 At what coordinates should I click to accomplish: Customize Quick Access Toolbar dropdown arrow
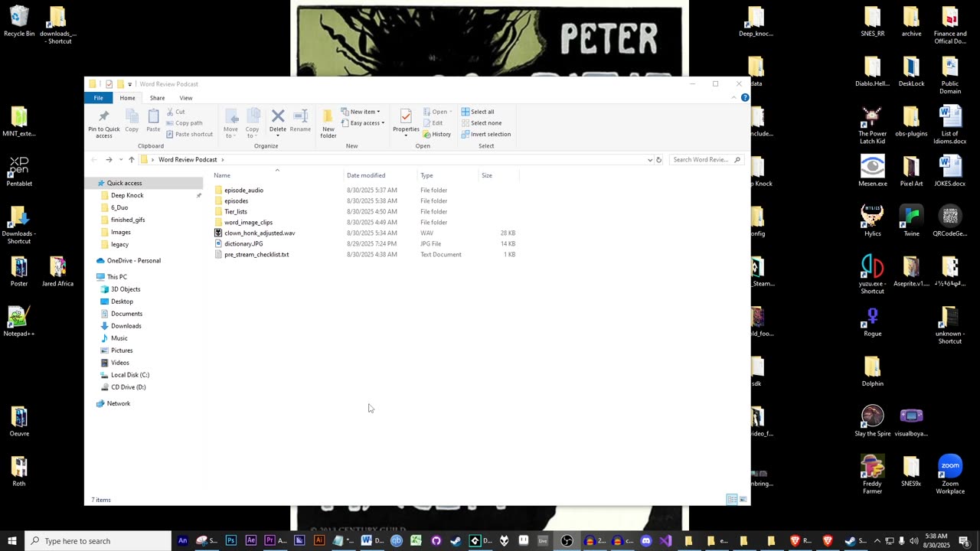coord(129,84)
